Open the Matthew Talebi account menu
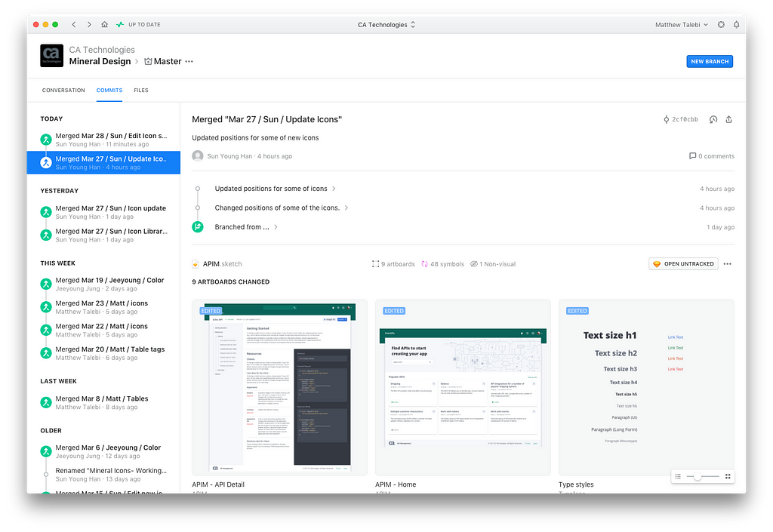Image resolution: width=773 pixels, height=532 pixels. click(x=682, y=25)
